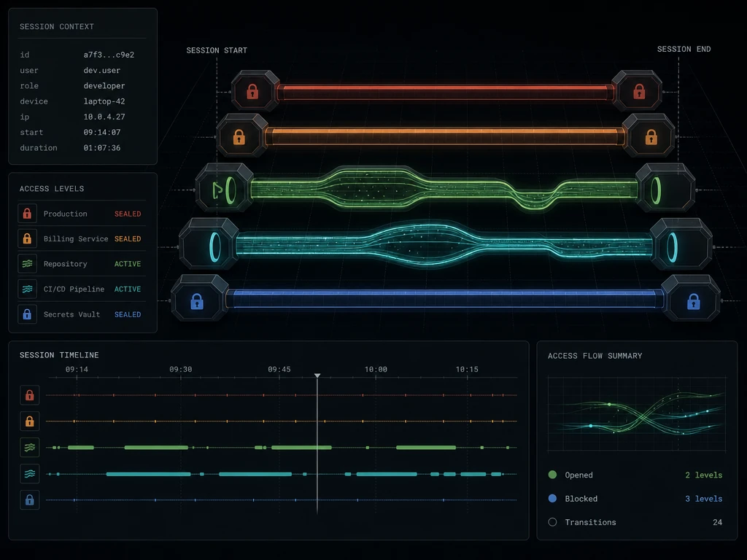The image size is (747, 560).
Task: Click the blue tunnel's lock at session start
Action: tap(197, 301)
